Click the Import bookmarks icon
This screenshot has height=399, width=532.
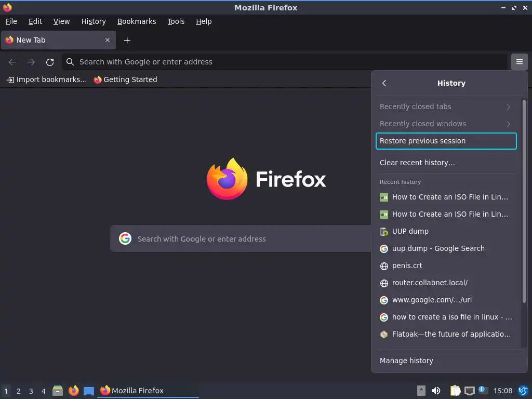(x=10, y=79)
